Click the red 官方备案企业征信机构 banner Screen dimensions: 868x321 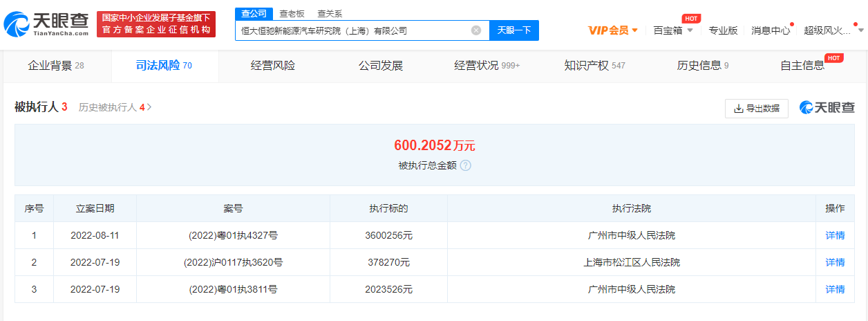(x=156, y=24)
